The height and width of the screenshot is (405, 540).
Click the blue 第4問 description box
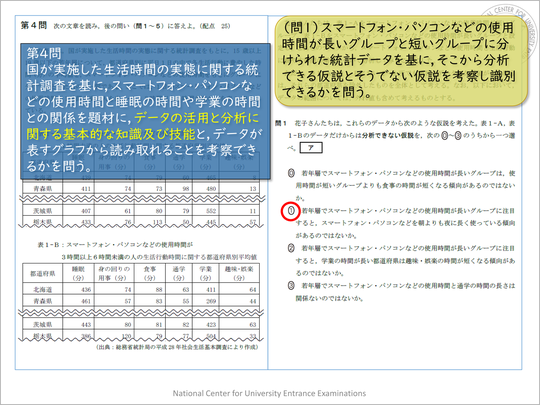pos(145,111)
